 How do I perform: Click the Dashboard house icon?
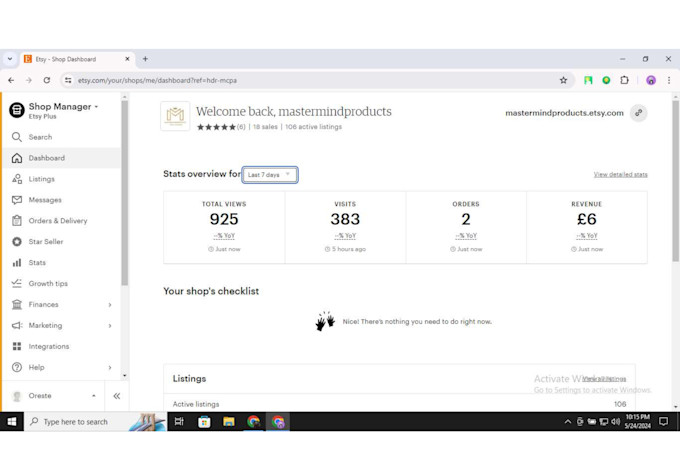click(17, 158)
